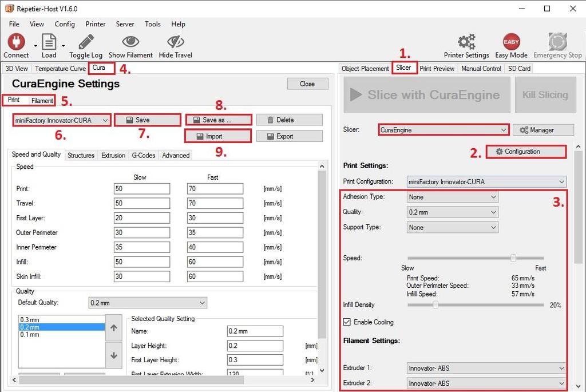Open the Advanced tab
Viewport: 586px width, 392px height.
tap(176, 155)
